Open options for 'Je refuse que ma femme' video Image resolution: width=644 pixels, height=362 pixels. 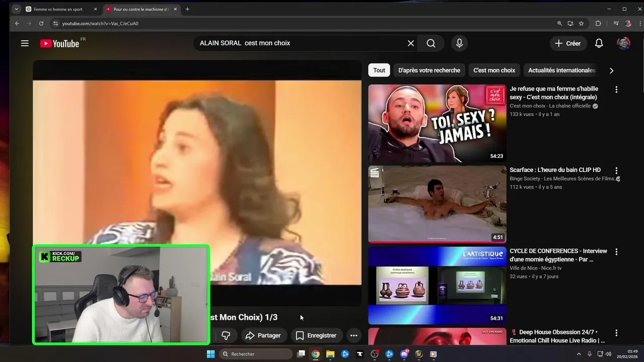click(x=616, y=89)
